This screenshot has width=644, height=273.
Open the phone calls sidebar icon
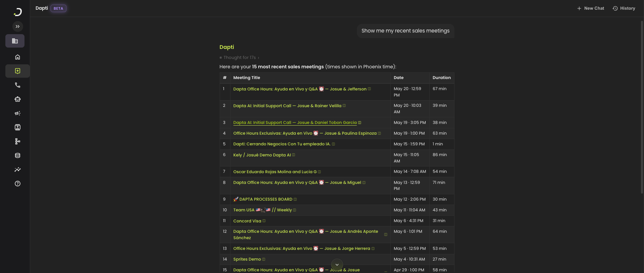[18, 85]
